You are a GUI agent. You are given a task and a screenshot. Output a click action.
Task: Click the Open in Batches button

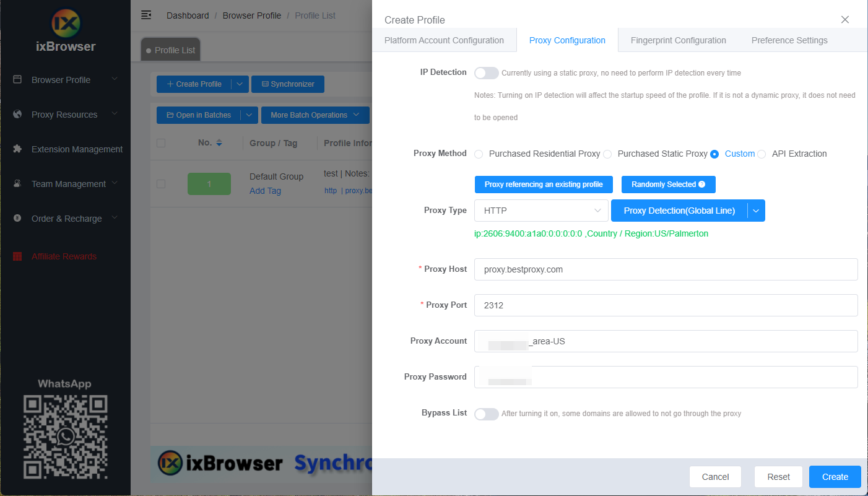point(199,115)
